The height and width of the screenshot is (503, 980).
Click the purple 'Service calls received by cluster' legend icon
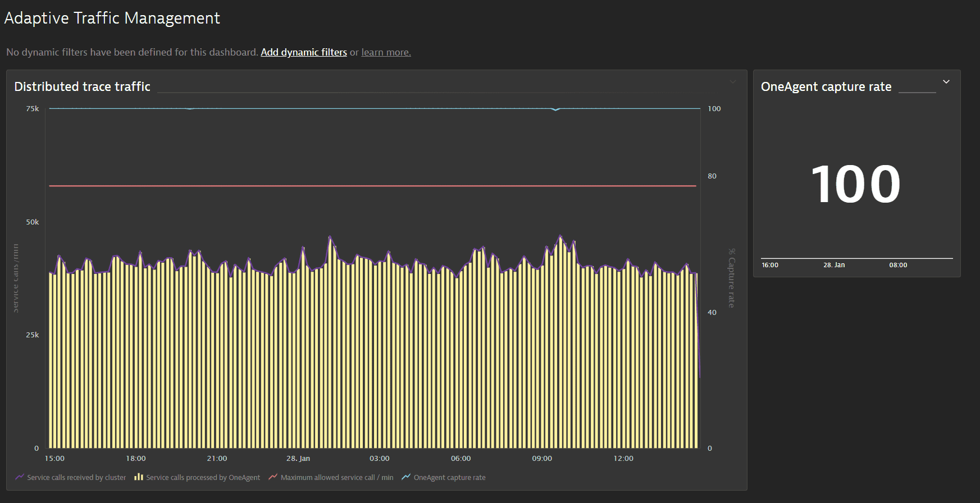[20, 477]
